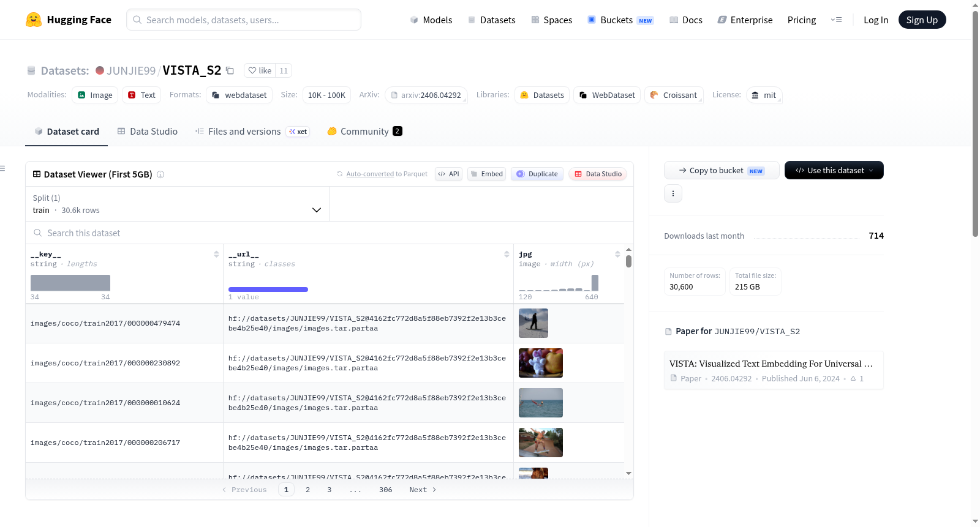The height and width of the screenshot is (527, 980).
Task: Expand the navigation overflow menu
Action: [x=836, y=20]
